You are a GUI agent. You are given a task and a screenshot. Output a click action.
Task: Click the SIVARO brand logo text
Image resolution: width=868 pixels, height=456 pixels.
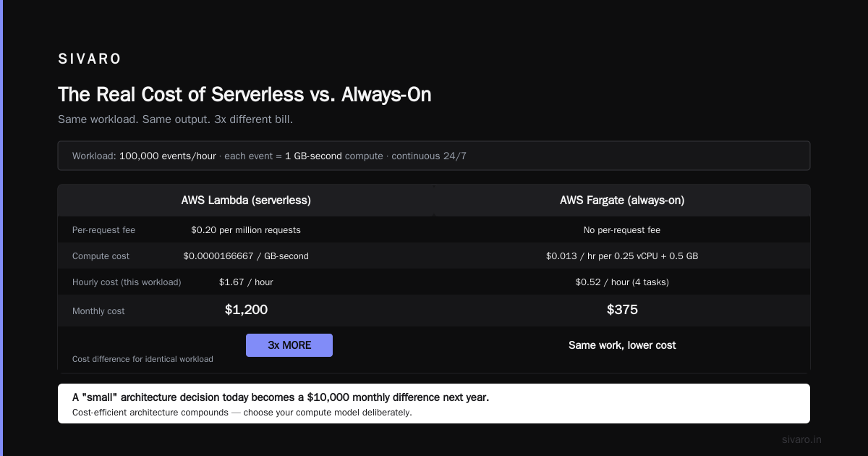coord(90,59)
